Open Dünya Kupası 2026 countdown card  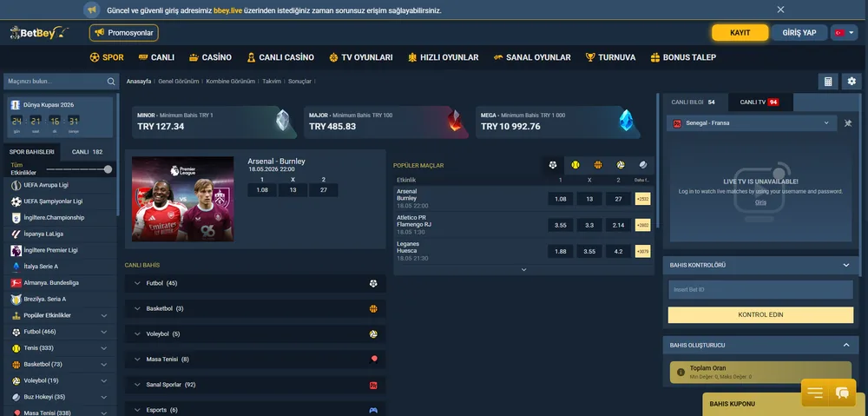(60, 117)
